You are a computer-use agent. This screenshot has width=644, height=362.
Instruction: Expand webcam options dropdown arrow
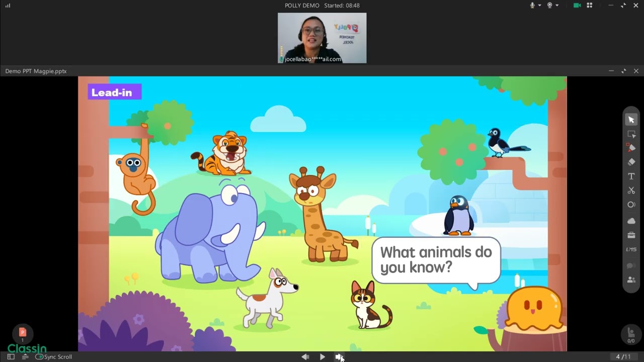click(x=557, y=6)
